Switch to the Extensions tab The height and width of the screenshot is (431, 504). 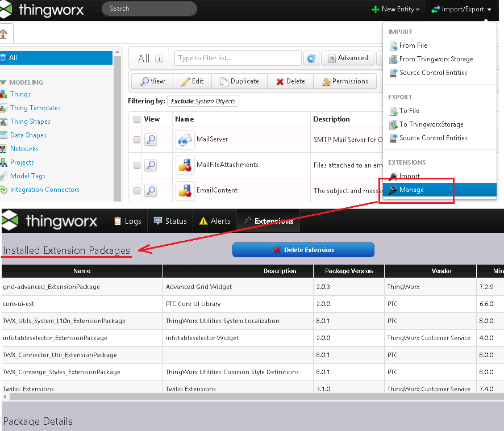[268, 221]
